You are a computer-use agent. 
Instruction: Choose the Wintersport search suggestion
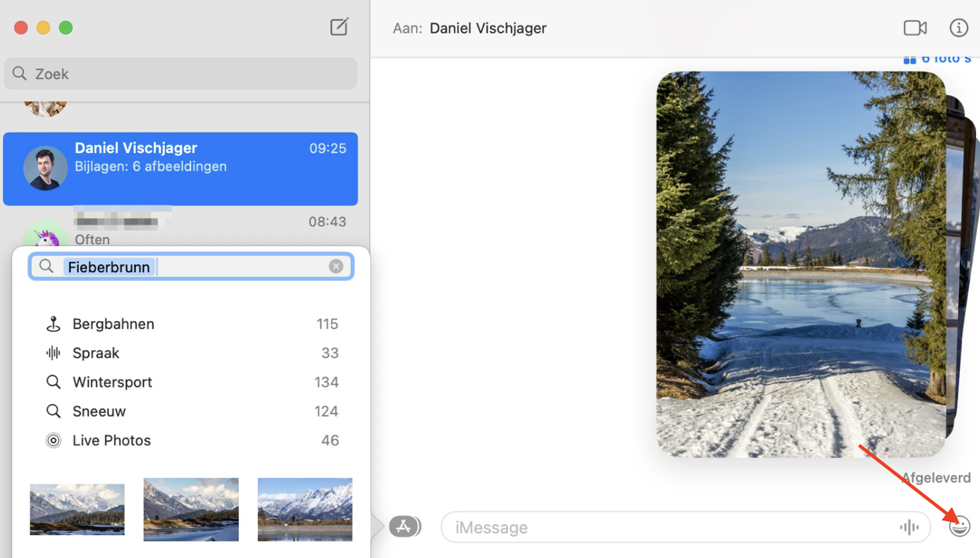112,381
